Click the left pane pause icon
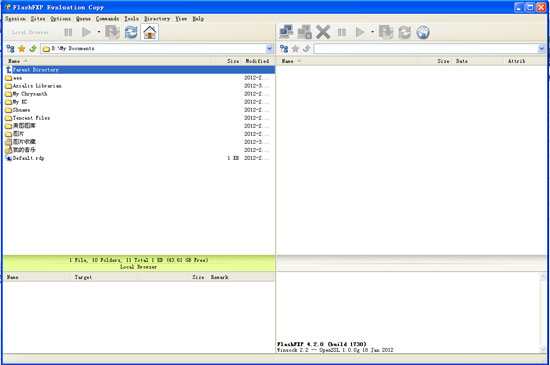This screenshot has height=365, width=550. pos(68,32)
